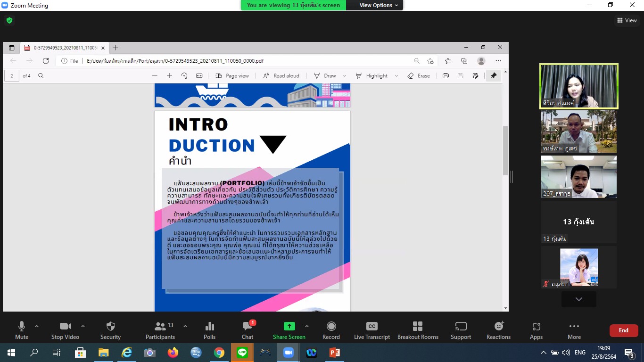
Task: Open the Polls icon
Action: pos(210,330)
